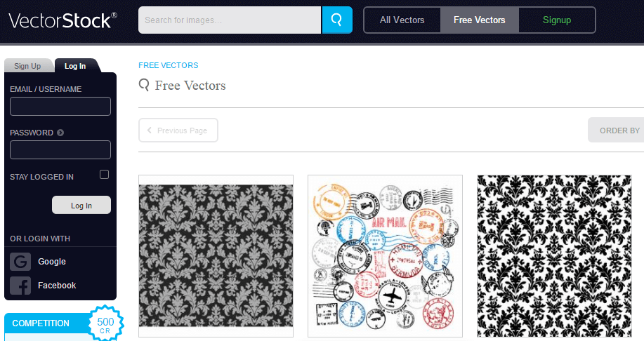This screenshot has width=644, height=341.
Task: Click the Facebook login icon
Action: coord(20,286)
